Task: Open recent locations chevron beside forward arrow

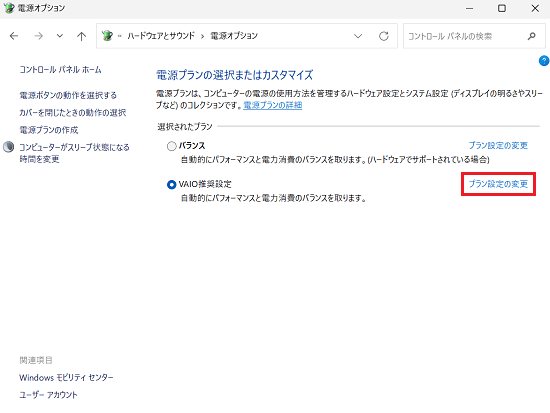Action: click(x=60, y=36)
